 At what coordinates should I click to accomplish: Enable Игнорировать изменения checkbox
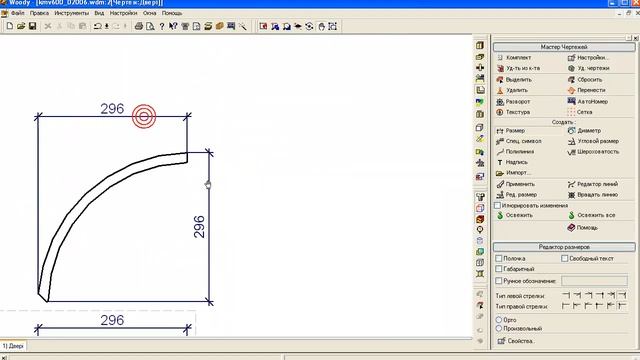click(x=497, y=205)
